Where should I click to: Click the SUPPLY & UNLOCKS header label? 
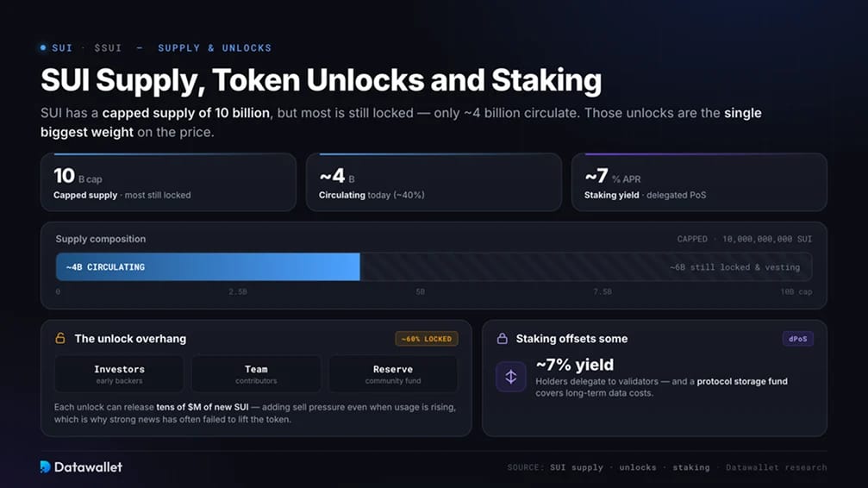tap(215, 48)
